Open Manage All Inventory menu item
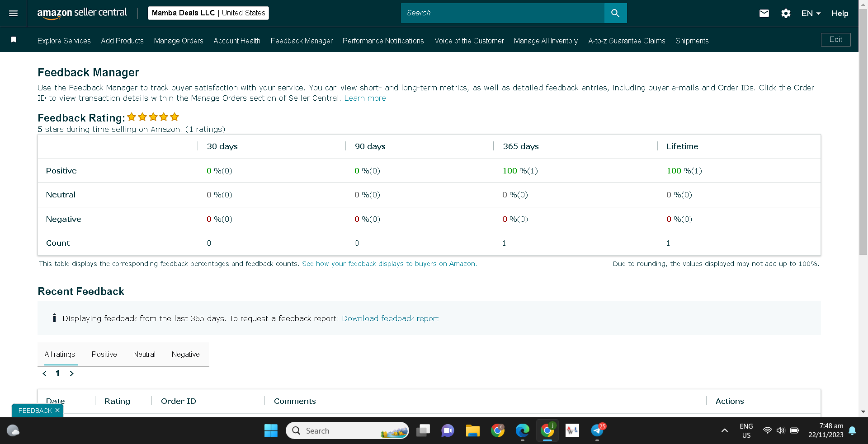 click(x=546, y=41)
